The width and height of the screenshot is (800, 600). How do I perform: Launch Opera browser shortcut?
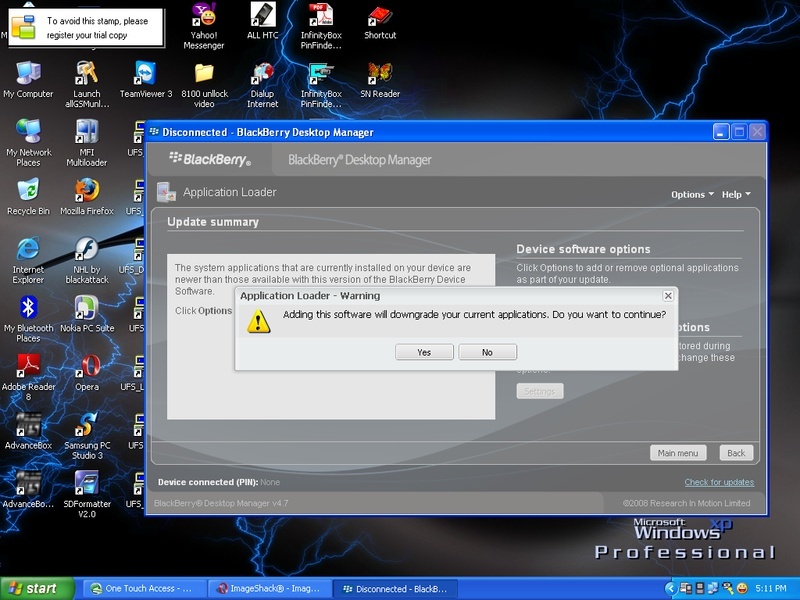[87, 373]
